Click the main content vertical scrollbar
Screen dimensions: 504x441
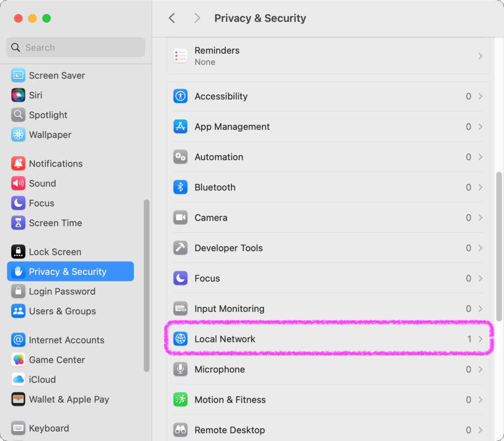[499, 246]
